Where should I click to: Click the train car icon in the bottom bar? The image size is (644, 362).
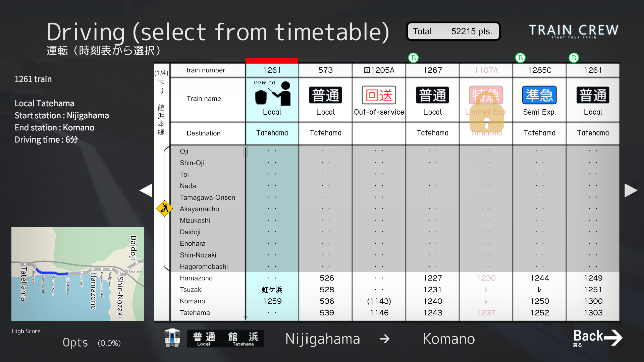pyautogui.click(x=172, y=338)
